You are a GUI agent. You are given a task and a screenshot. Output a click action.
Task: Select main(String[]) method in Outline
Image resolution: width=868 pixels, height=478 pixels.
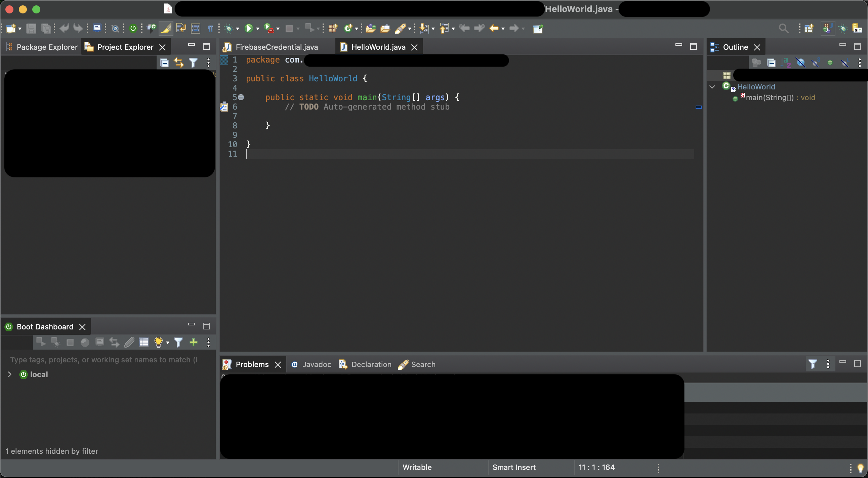[770, 98]
